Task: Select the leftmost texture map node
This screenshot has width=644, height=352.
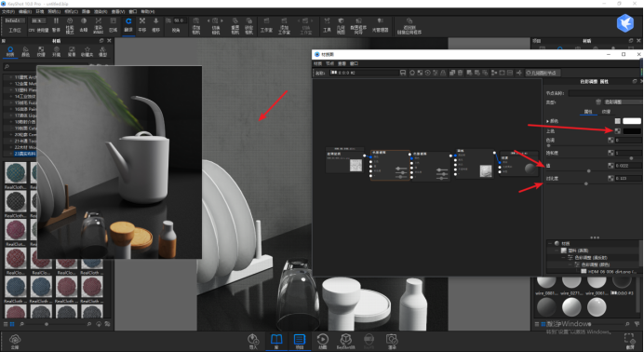Action: [x=345, y=160]
